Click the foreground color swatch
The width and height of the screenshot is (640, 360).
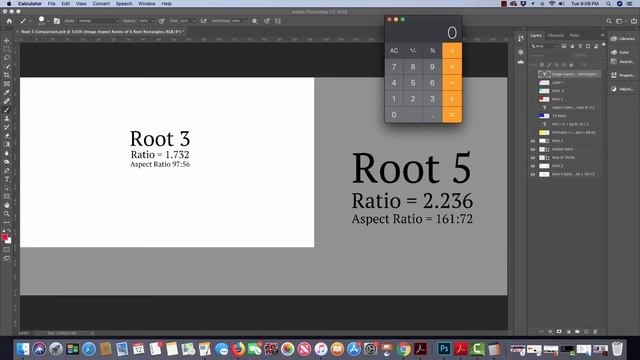pyautogui.click(x=4, y=237)
